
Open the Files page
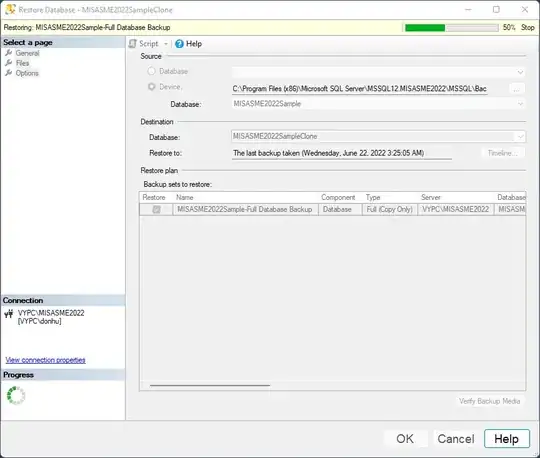point(22,63)
